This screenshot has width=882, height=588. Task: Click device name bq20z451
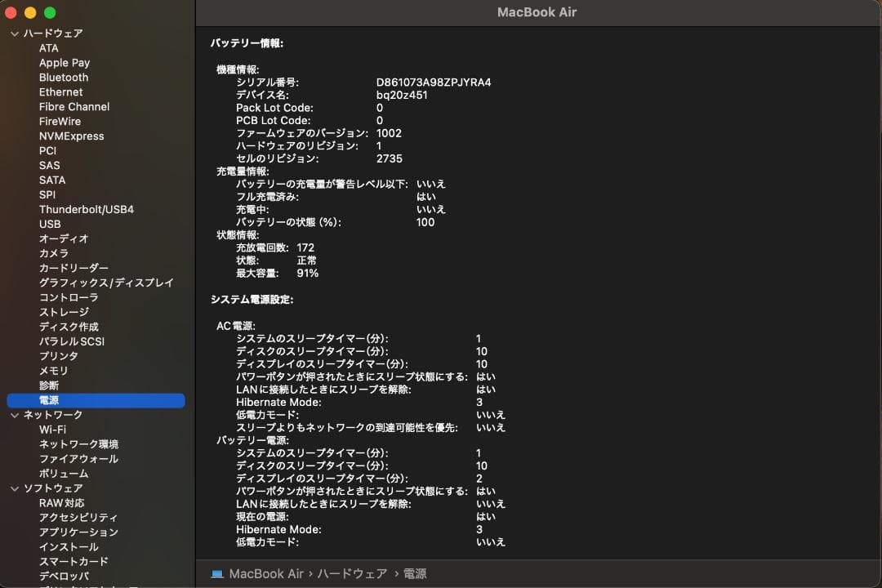coord(402,95)
